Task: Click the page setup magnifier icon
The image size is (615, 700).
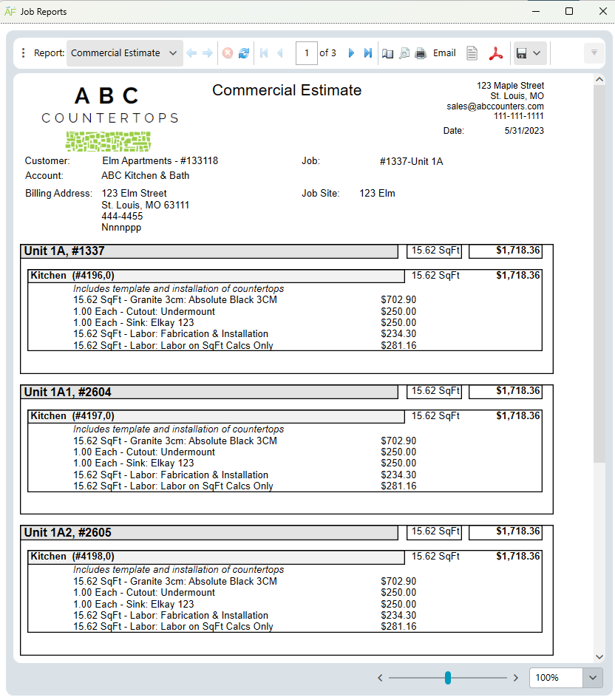Action: pos(404,53)
